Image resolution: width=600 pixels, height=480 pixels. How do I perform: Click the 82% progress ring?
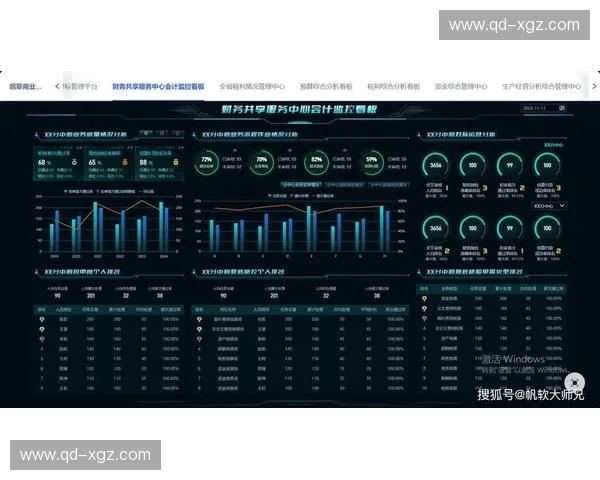point(316,162)
